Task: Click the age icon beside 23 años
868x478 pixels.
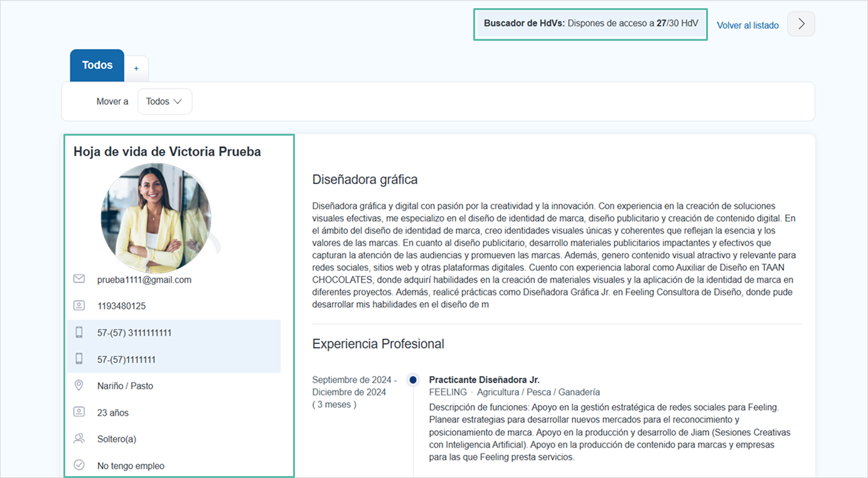Action: [79, 413]
